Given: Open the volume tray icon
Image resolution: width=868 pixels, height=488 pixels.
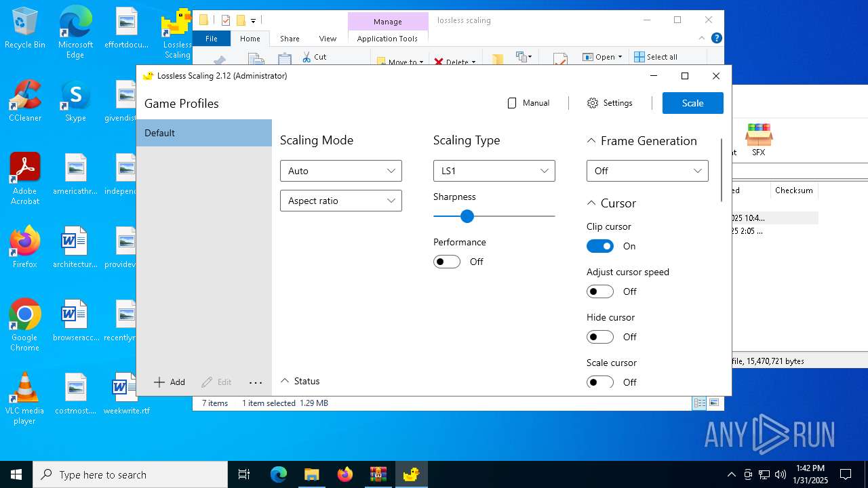Looking at the screenshot, I should (x=781, y=474).
